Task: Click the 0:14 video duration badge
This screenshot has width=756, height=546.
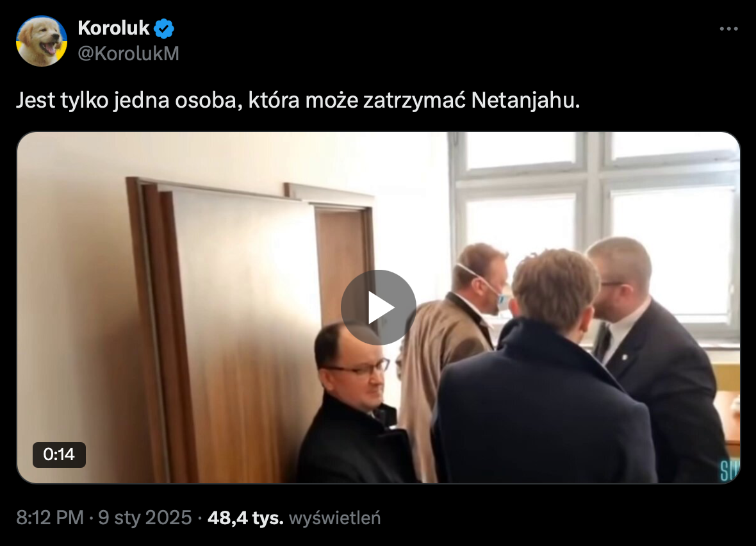Action: pos(59,454)
